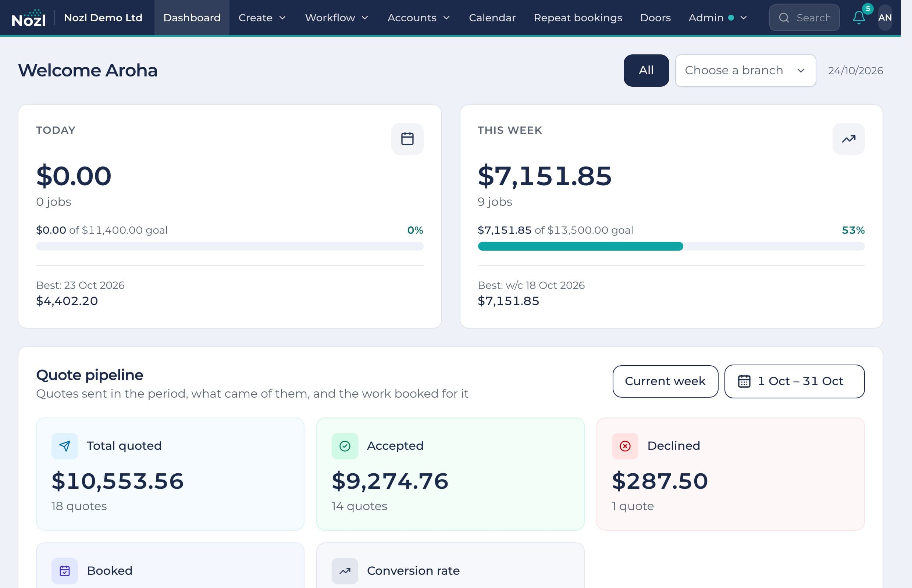Click the $7,151.85 weekly total
The image size is (912, 588).
tap(545, 176)
